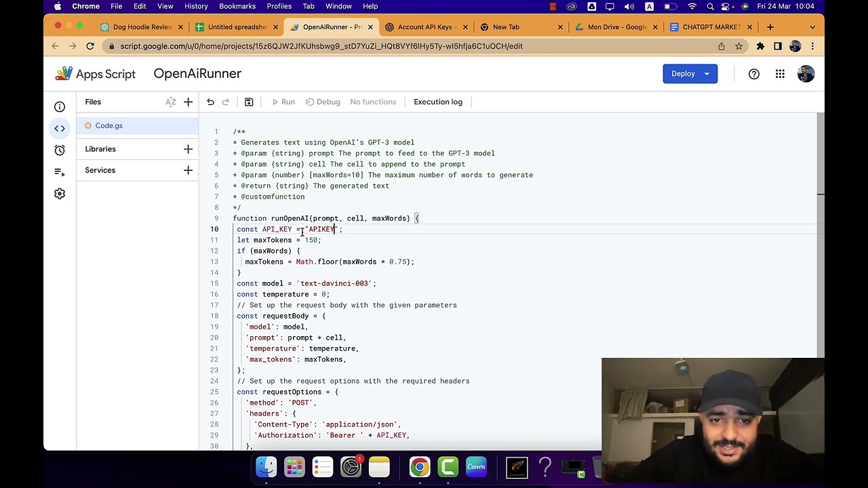Screen dimensions: 868x488
Task: Select Code.gs file in Files list
Action: pos(137,125)
